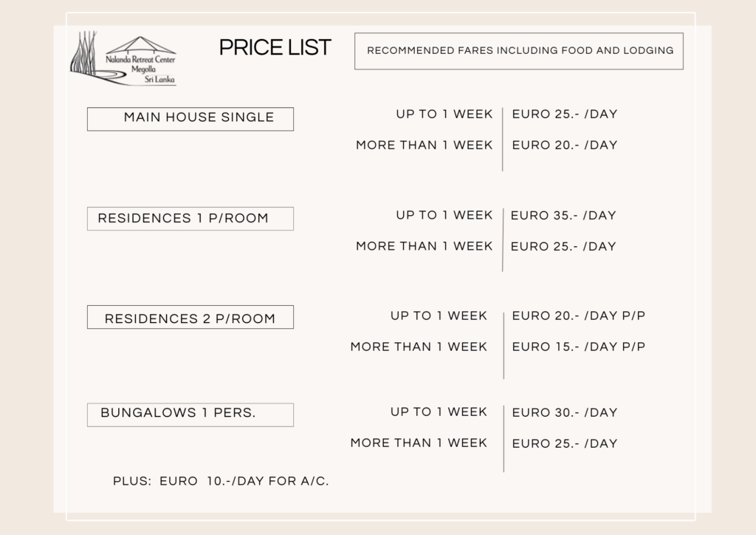Viewport: 756px width, 535px height.
Task: Click Main House Single's EURO 20.- /DAY price
Action: [564, 146]
